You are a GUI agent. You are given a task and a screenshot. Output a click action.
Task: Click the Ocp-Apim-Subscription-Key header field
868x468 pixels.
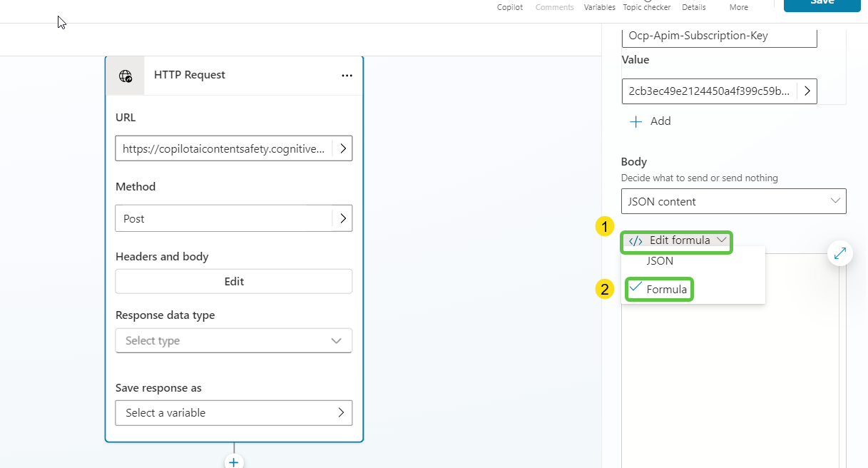point(719,36)
